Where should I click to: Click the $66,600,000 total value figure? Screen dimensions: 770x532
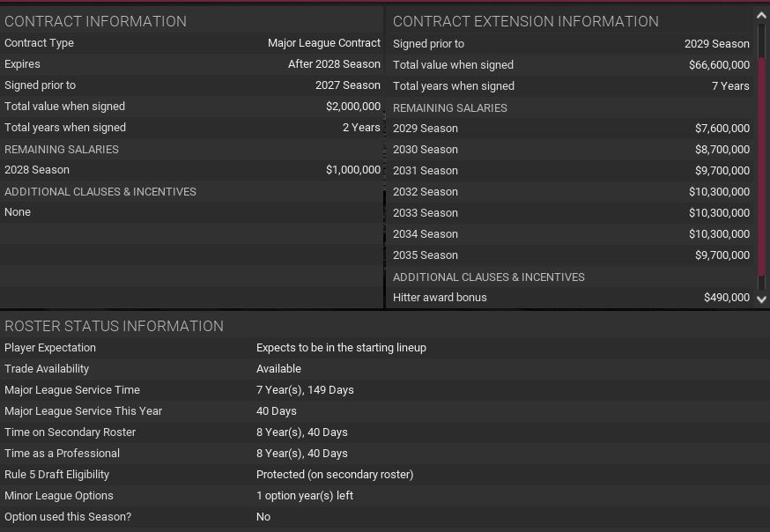(719, 65)
